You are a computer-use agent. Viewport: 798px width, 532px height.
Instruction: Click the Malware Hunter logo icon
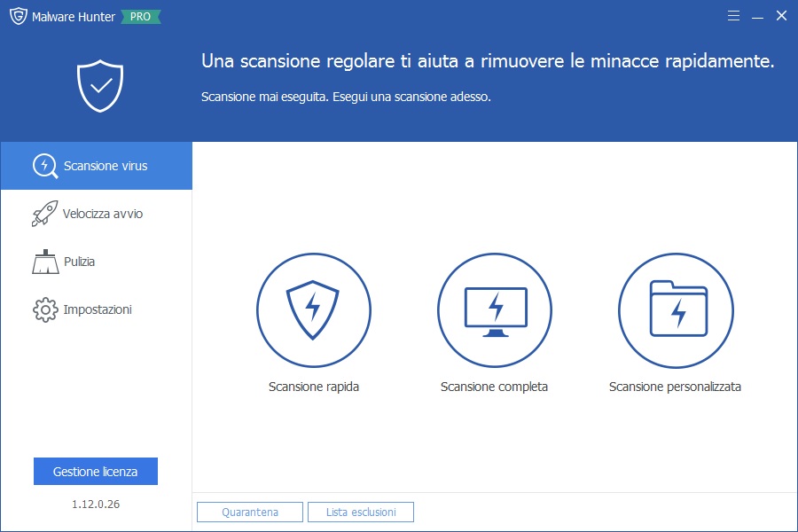pyautogui.click(x=19, y=16)
